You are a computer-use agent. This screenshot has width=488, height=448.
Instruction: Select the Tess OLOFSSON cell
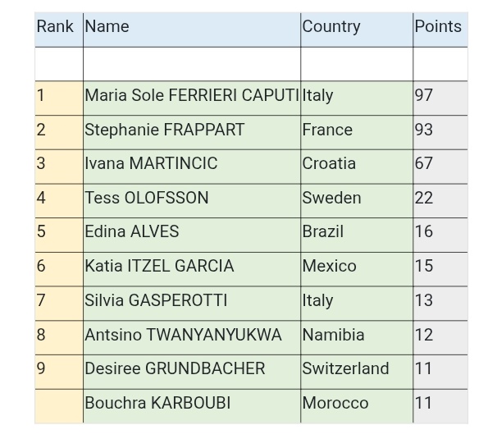pos(192,201)
